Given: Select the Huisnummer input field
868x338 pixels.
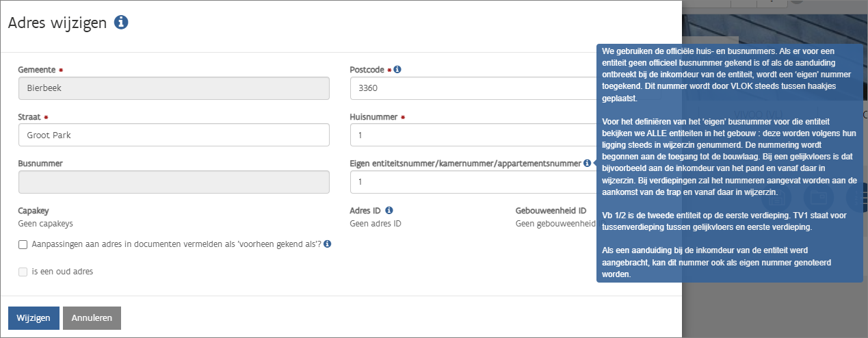Looking at the screenshot, I should (472, 135).
